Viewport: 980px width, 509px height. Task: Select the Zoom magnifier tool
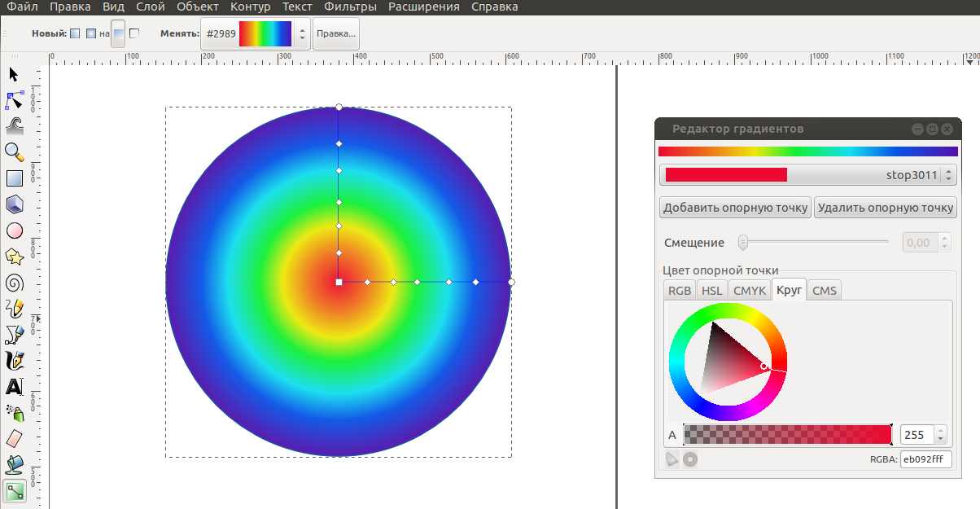pyautogui.click(x=14, y=152)
